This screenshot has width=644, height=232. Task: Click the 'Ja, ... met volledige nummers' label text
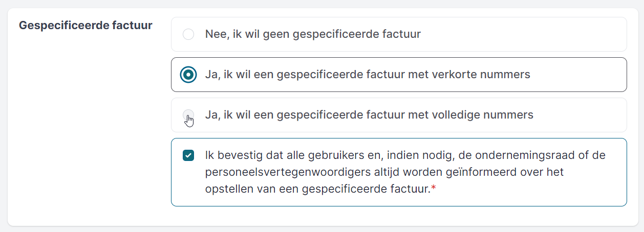tap(369, 115)
